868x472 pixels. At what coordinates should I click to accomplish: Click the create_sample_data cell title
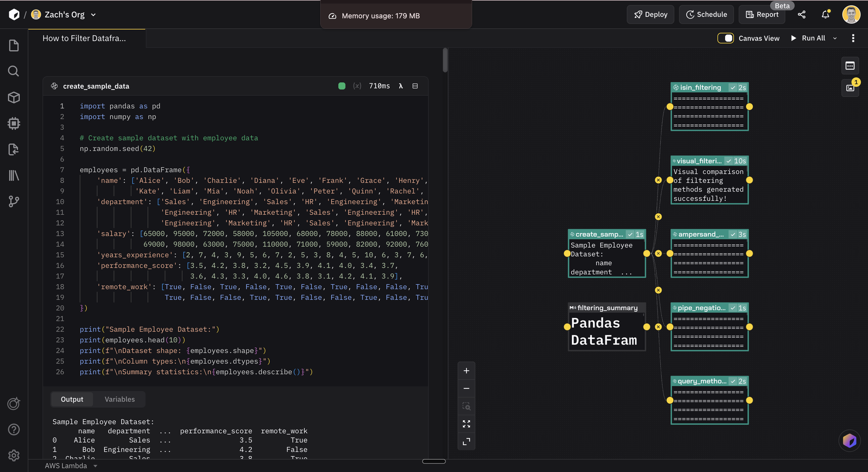click(x=96, y=86)
